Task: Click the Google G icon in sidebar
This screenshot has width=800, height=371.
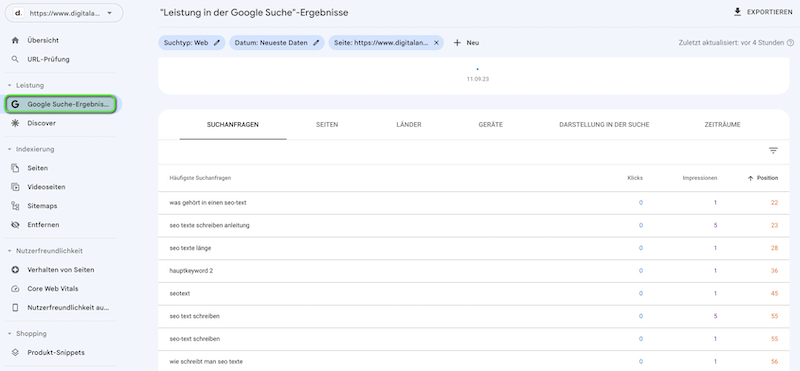Action: coord(15,104)
